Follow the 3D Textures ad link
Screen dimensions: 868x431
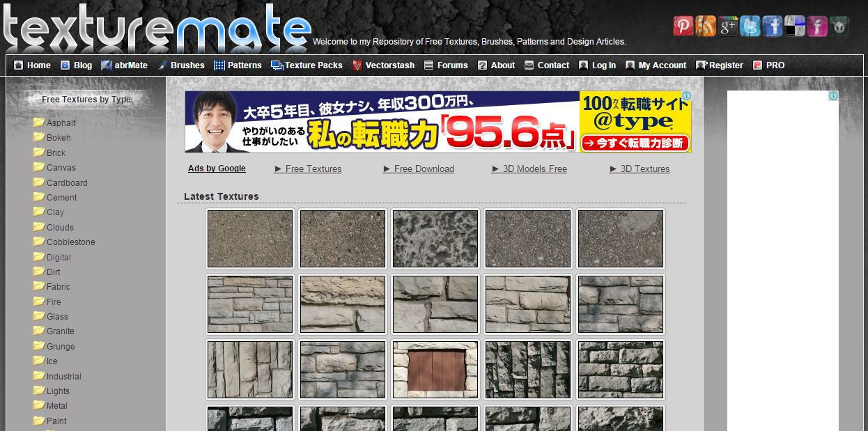pyautogui.click(x=640, y=169)
